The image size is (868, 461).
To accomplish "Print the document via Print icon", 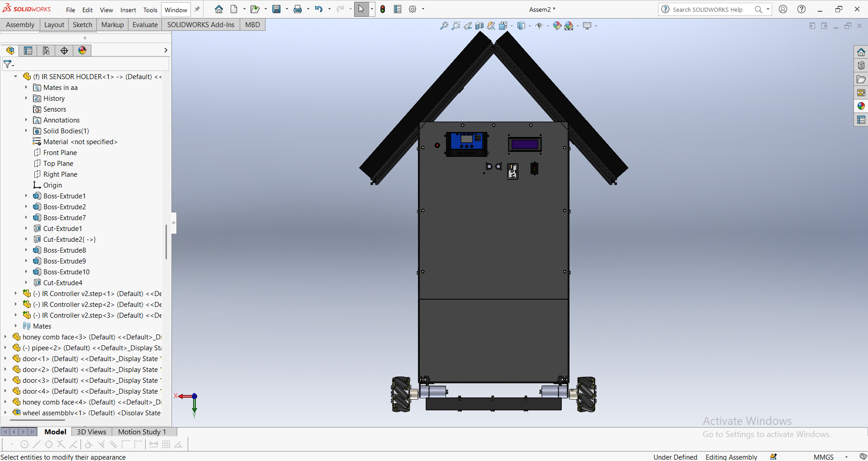I will (x=298, y=9).
